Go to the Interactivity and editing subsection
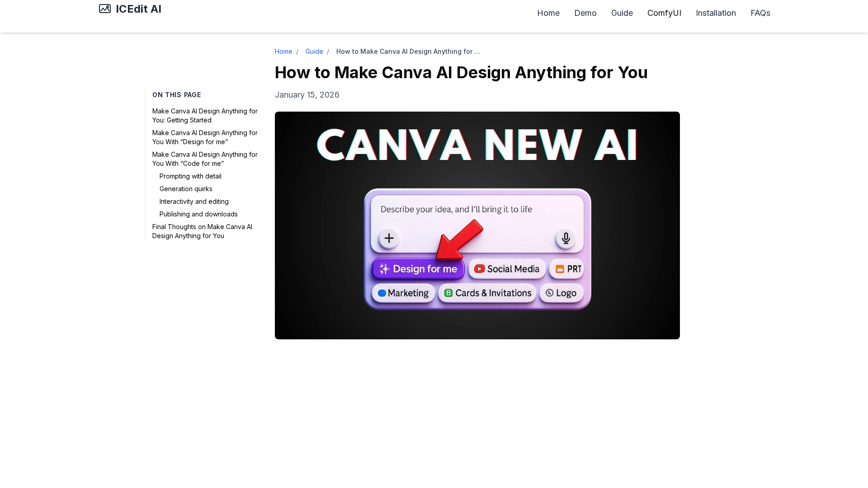Screen dimensions: 868x488 [193, 202]
